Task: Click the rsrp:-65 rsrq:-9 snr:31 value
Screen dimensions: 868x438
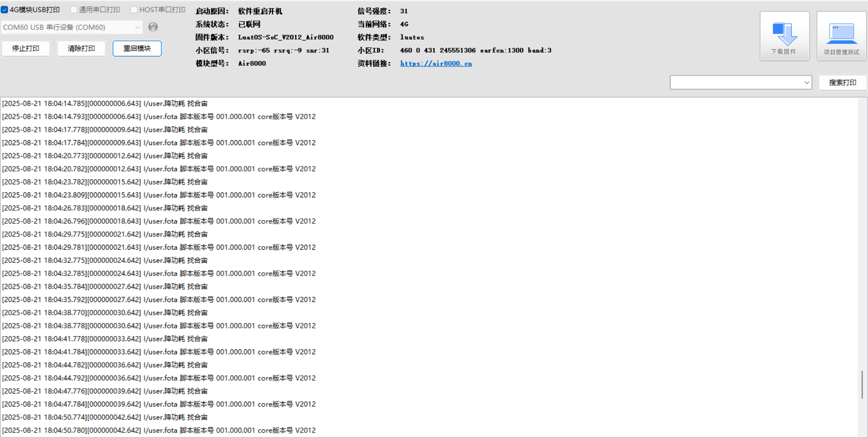Action: (x=283, y=50)
